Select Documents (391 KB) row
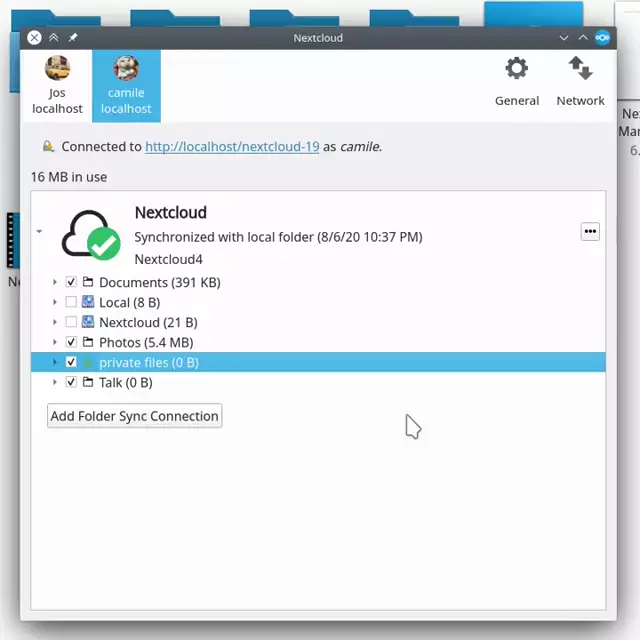Image resolution: width=640 pixels, height=640 pixels. pos(318,282)
